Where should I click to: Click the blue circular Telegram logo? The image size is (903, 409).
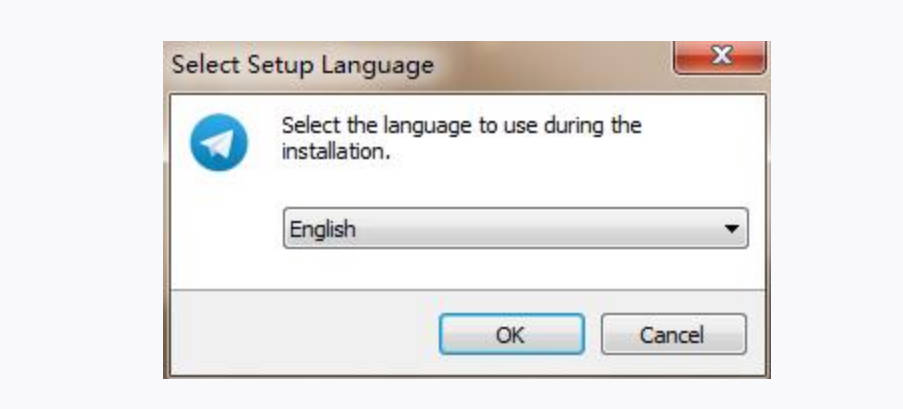coord(218,141)
